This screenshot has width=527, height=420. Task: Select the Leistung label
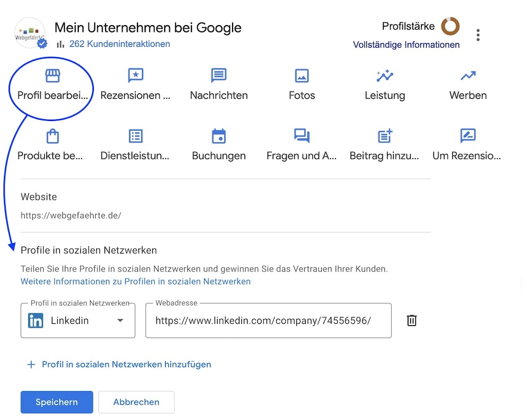tap(385, 95)
